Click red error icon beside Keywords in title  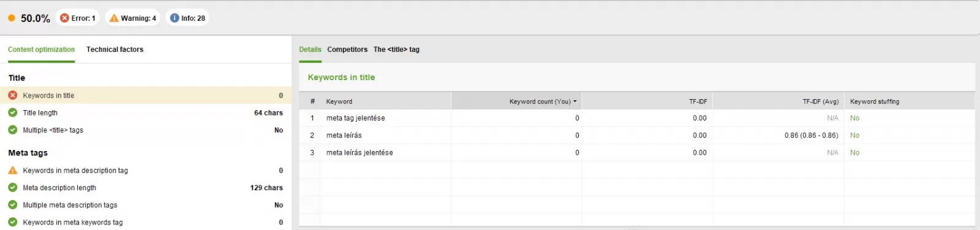click(13, 95)
